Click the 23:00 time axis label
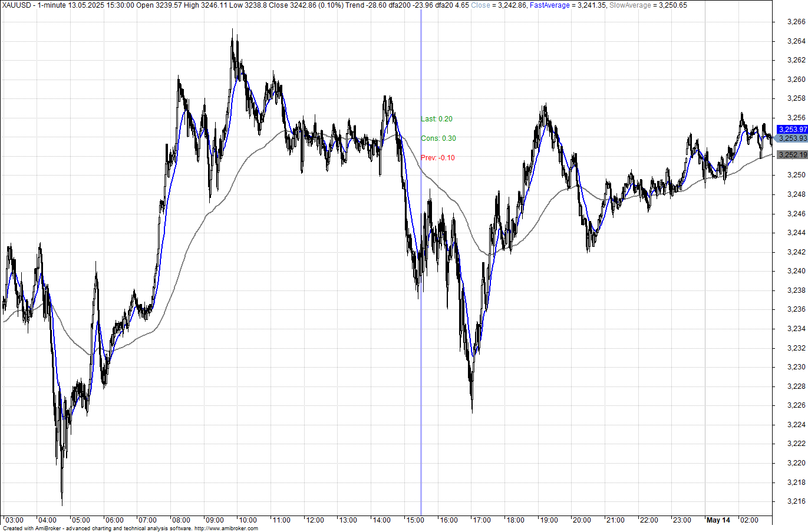Image resolution: width=808 pixels, height=532 pixels. coord(682,520)
